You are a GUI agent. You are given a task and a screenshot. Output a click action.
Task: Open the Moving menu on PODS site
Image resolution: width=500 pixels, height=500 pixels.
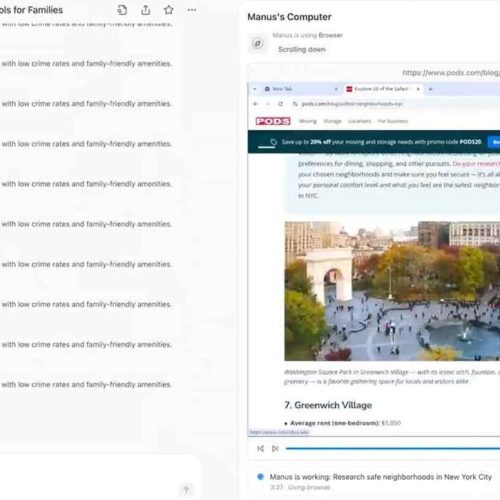(307, 121)
